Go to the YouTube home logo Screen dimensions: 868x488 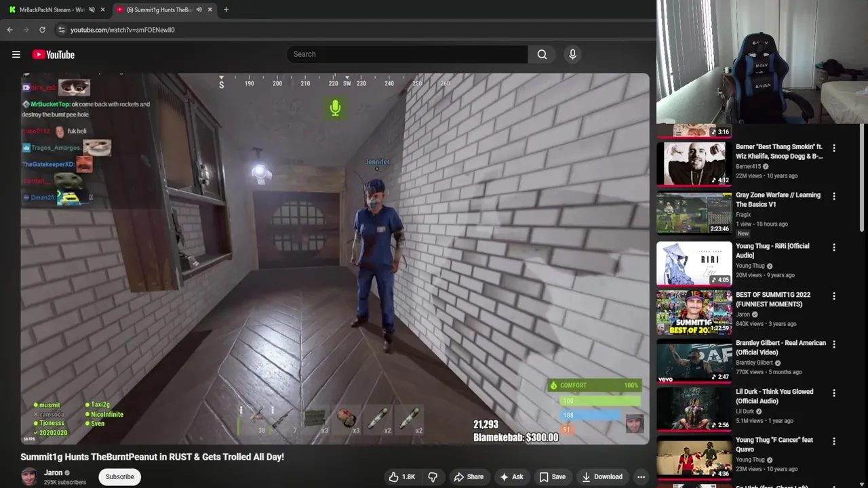[53, 54]
